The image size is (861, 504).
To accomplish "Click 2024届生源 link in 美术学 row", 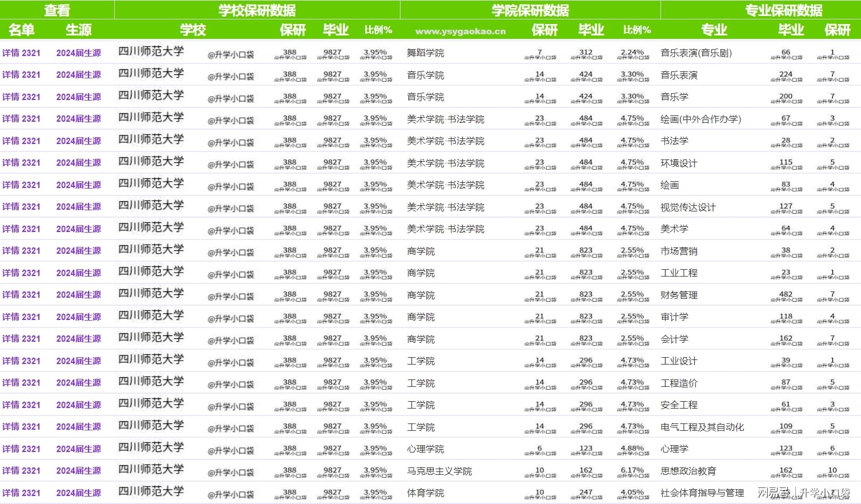I will (x=78, y=229).
